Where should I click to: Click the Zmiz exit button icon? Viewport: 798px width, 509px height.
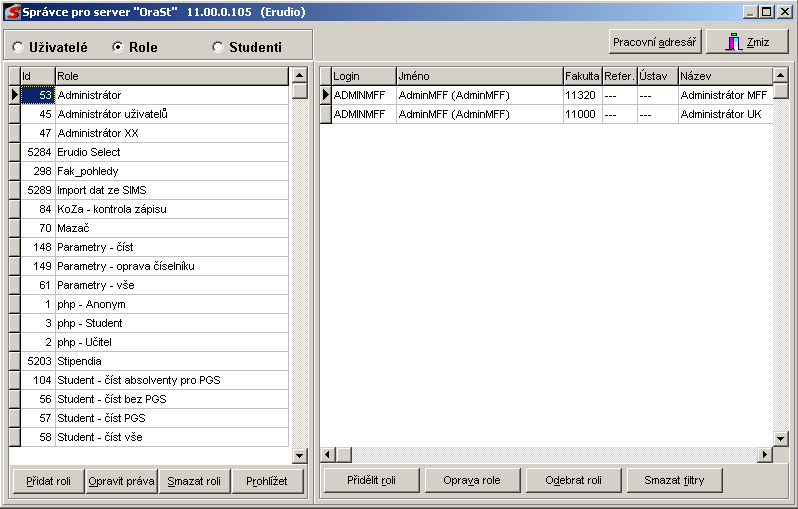(735, 42)
